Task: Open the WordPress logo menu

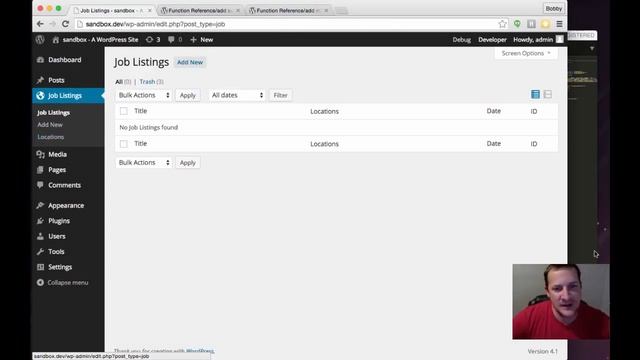Action: [x=40, y=40]
